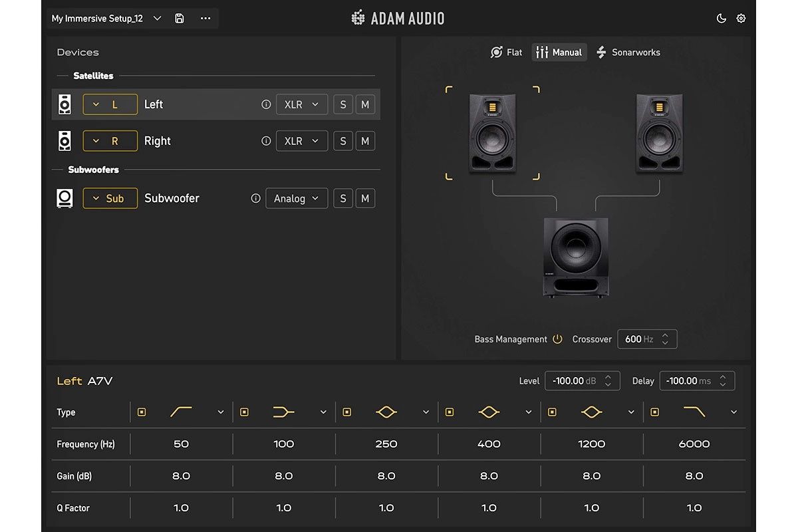Adjust the Crossover 600 Hz stepper arrows

point(666,339)
